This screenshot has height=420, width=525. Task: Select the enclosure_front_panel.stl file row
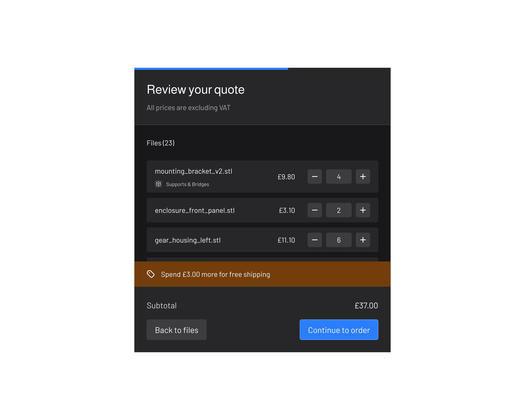tap(195, 211)
